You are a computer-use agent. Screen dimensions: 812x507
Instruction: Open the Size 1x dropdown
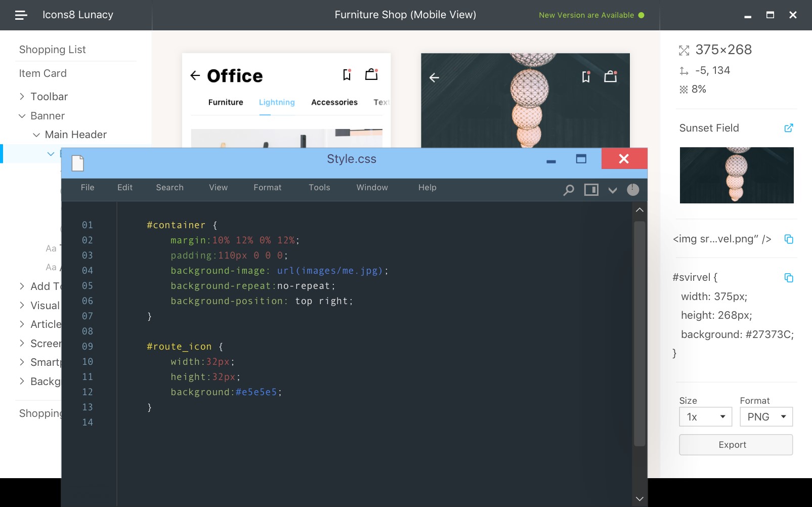705,417
